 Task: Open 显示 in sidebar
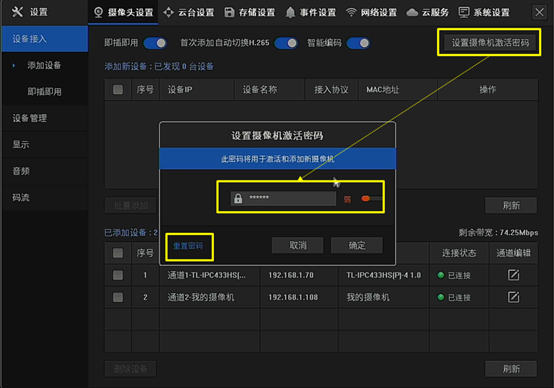45,145
